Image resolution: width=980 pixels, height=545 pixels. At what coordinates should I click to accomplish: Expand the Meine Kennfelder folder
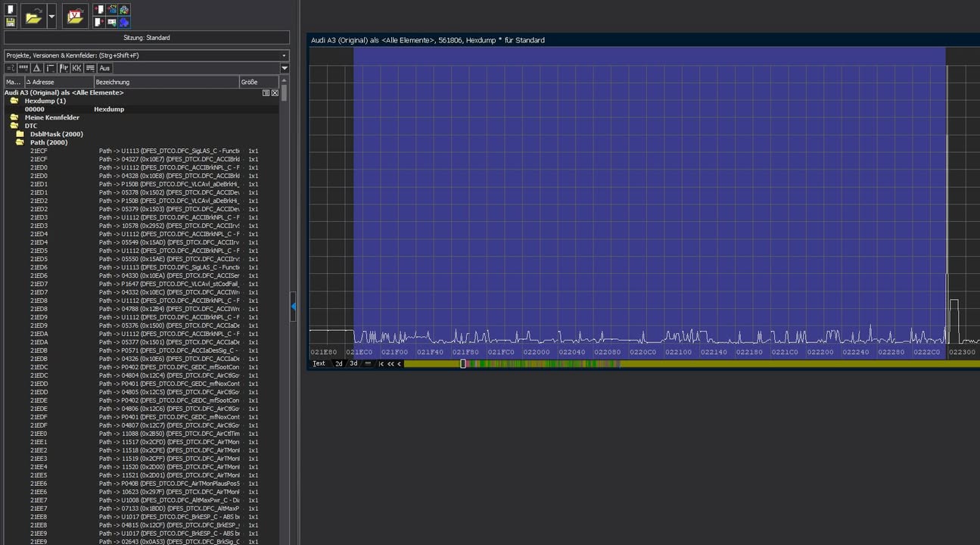tap(14, 117)
